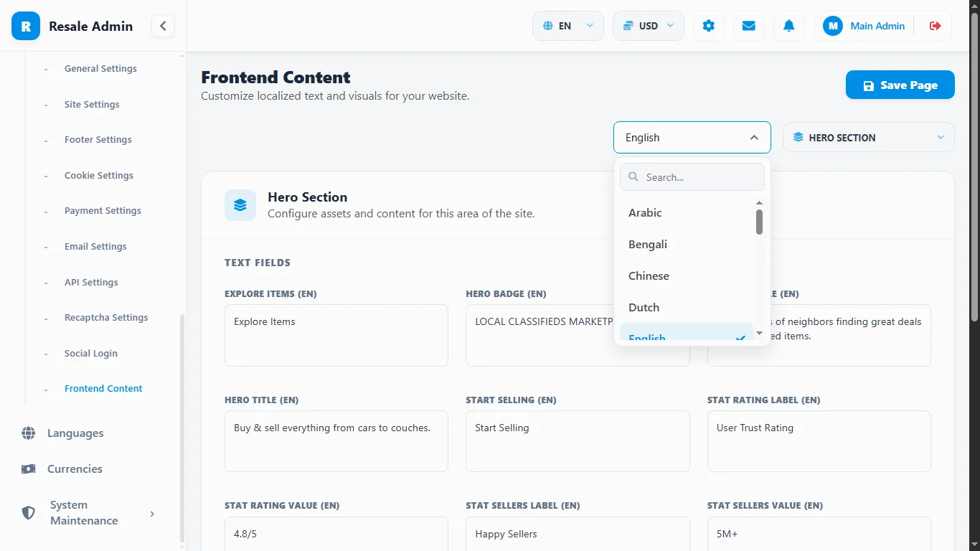This screenshot has width=980, height=551.
Task: Click the language list scroll-up arrow
Action: [759, 203]
